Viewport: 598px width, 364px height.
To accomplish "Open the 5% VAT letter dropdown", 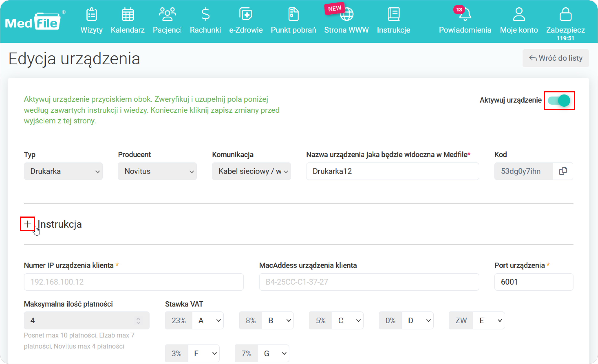I will (x=348, y=320).
